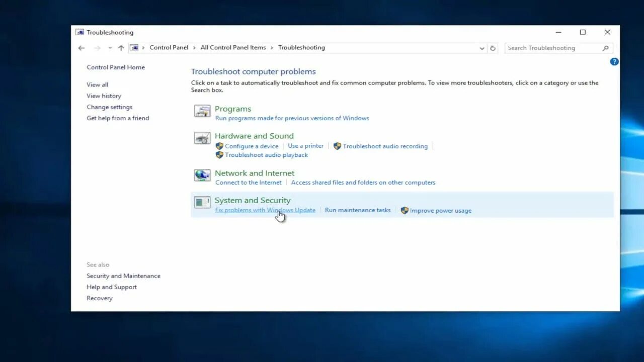Select All Control Panel Items breadcrumb
The height and width of the screenshot is (362, 644).
point(233,48)
